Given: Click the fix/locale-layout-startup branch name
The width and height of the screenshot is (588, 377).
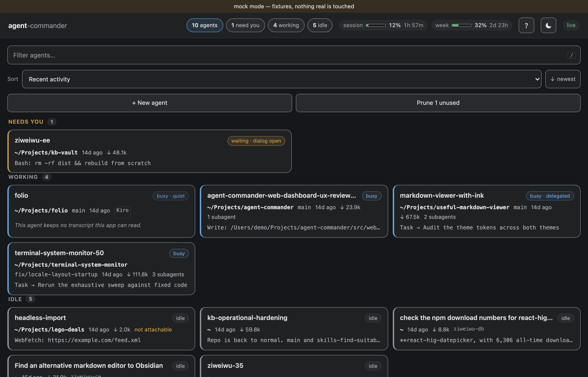Looking at the screenshot, I should pyautogui.click(x=56, y=274).
